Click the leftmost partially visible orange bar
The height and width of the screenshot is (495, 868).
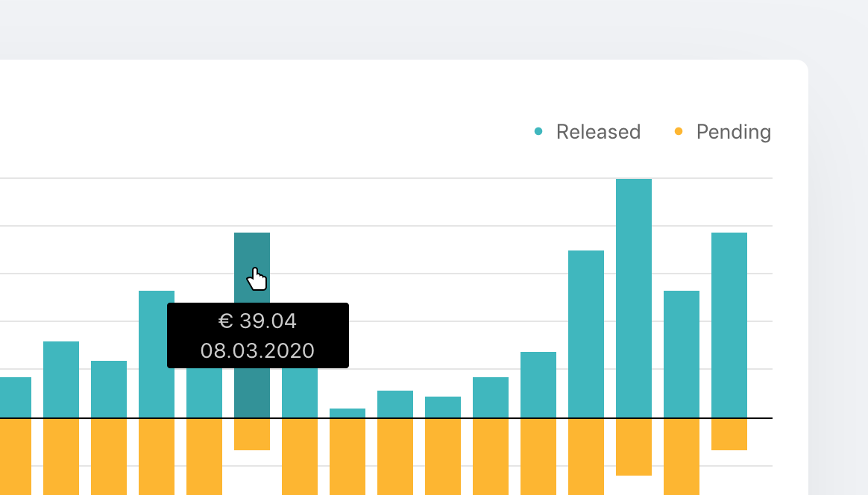pyautogui.click(x=16, y=457)
